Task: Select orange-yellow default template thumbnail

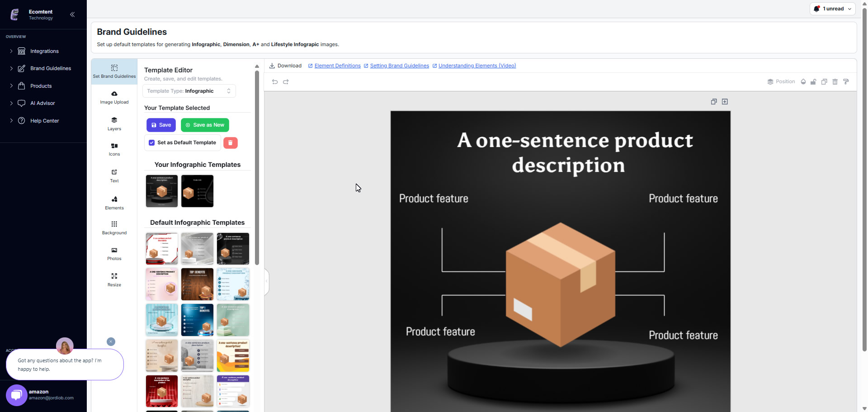Action: pyautogui.click(x=233, y=355)
